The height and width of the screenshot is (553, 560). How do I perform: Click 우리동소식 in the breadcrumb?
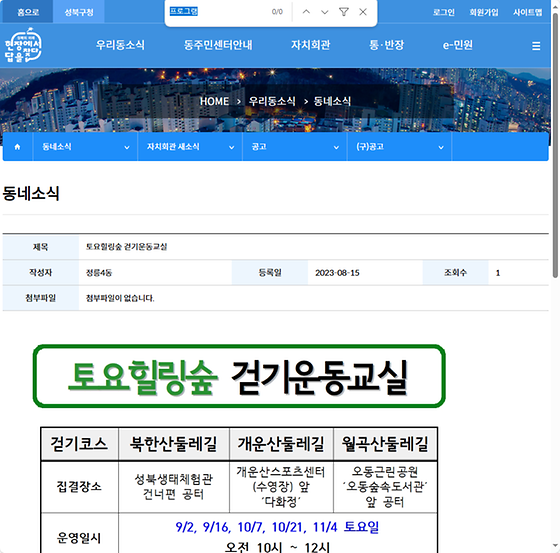pyautogui.click(x=272, y=101)
